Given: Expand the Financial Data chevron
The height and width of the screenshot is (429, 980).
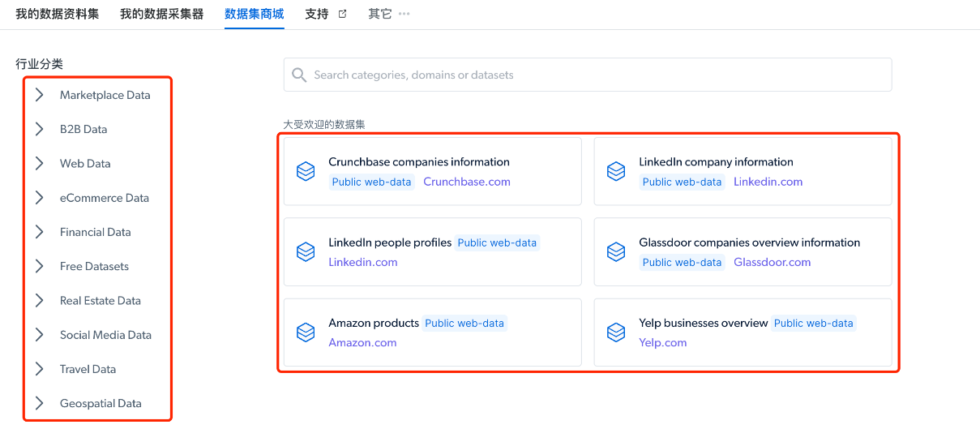Looking at the screenshot, I should tap(39, 232).
